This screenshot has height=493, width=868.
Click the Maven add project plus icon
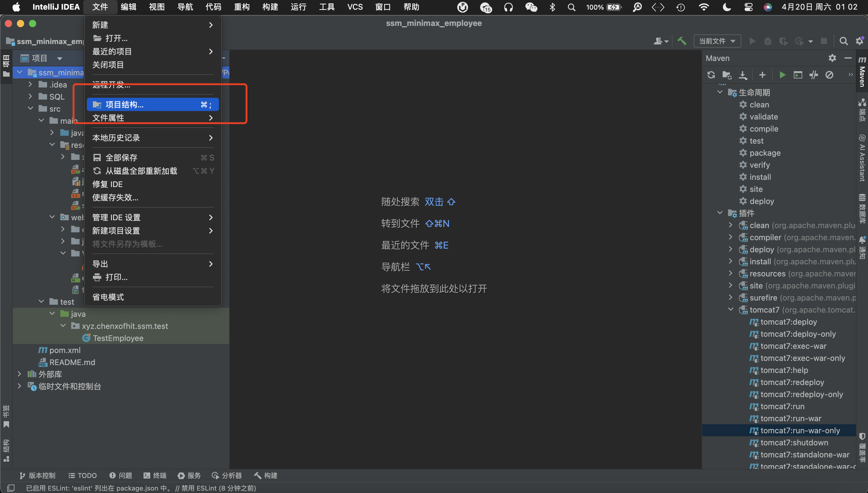point(762,75)
